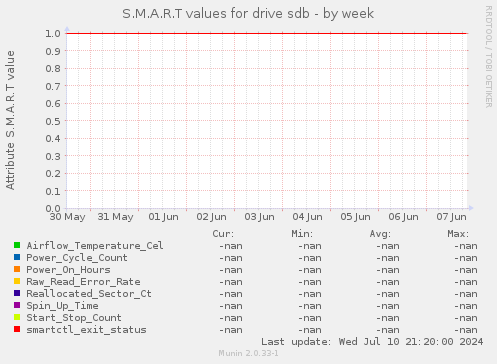497x364 pixels.
Task: Click the Last update timestamp text
Action: pyautogui.click(x=372, y=342)
